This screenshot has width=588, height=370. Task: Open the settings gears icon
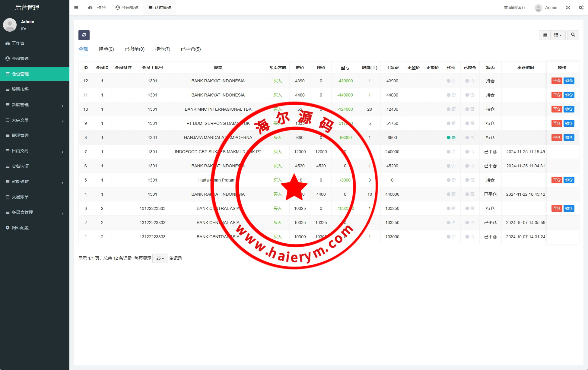point(581,8)
